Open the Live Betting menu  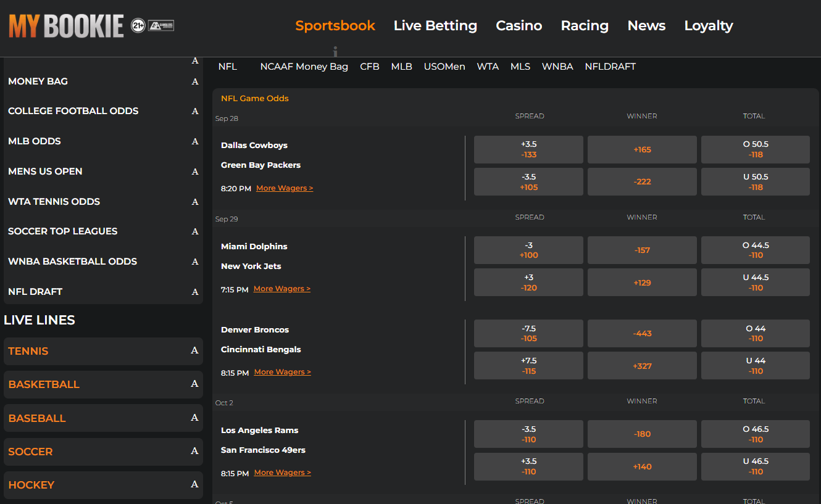click(x=435, y=26)
